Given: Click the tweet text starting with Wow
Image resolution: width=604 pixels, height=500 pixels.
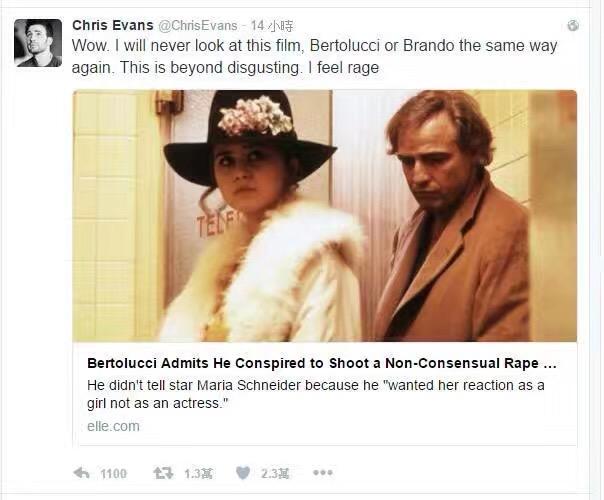Looking at the screenshot, I should coord(314,57).
